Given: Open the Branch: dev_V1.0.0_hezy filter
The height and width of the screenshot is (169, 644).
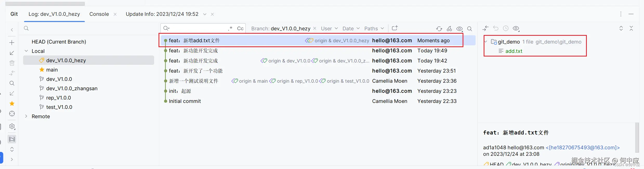Looking at the screenshot, I should pyautogui.click(x=281, y=29).
